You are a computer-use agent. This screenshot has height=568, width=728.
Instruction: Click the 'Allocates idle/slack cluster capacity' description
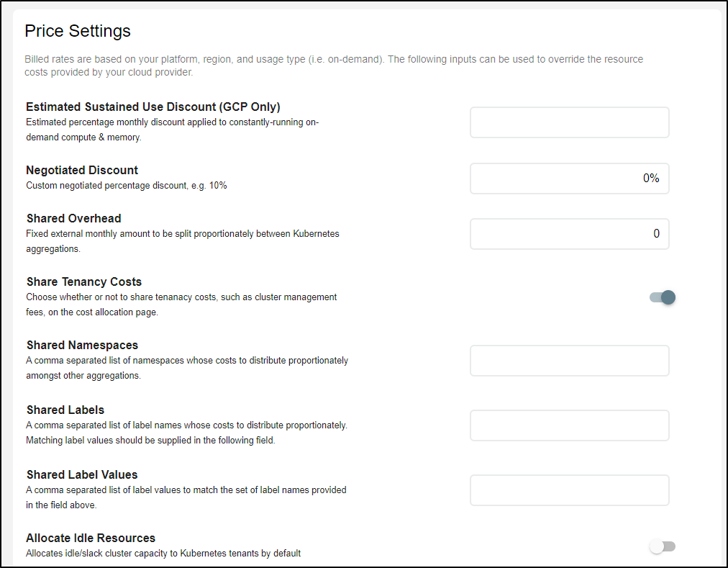point(163,553)
